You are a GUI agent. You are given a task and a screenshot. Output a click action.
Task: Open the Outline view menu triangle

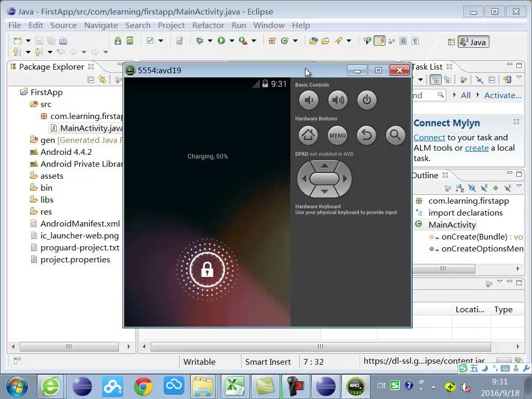[519, 186]
